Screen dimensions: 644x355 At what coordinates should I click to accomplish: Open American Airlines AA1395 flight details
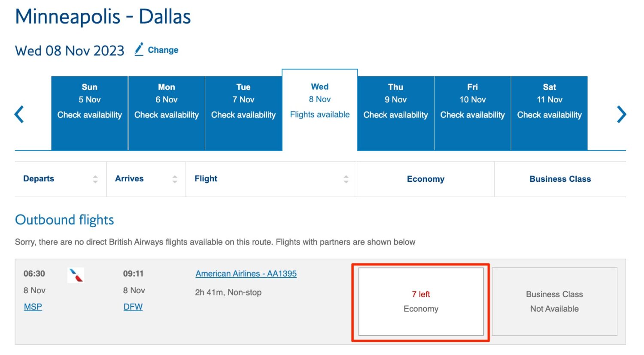(x=246, y=273)
